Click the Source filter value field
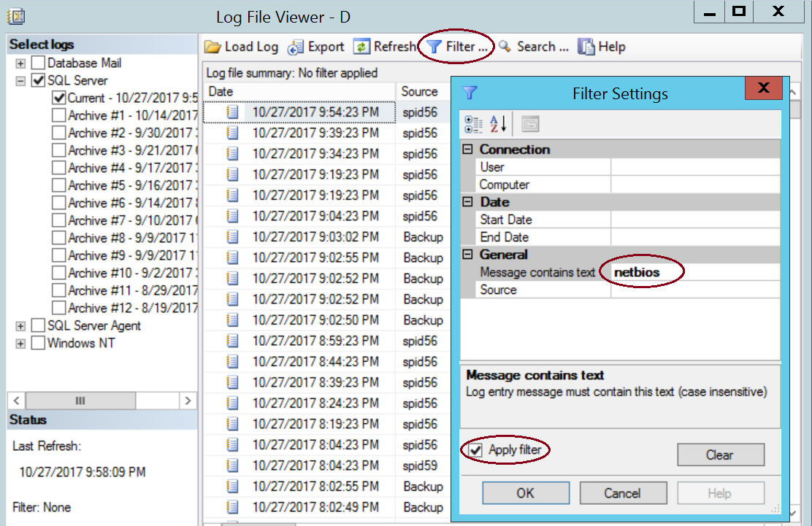This screenshot has height=526, width=812. [695, 290]
